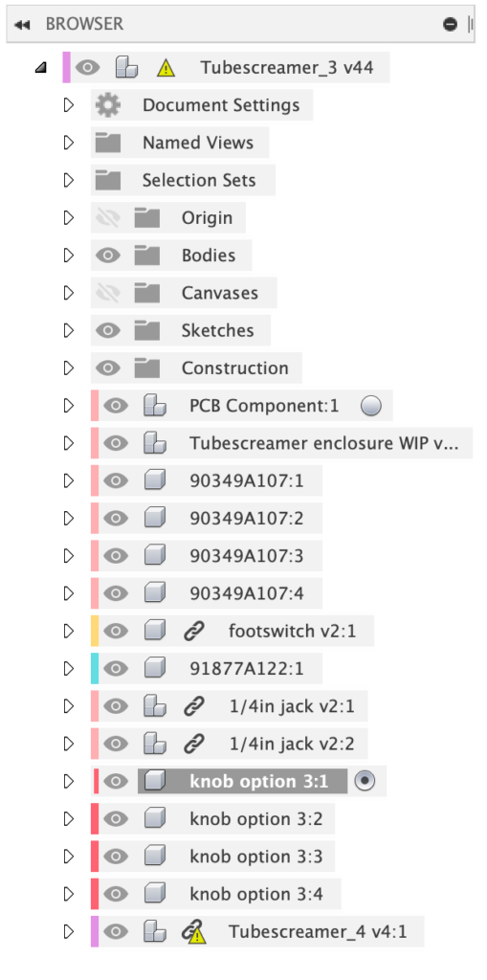
Task: Expand the Sketches folder
Action: click(x=69, y=330)
